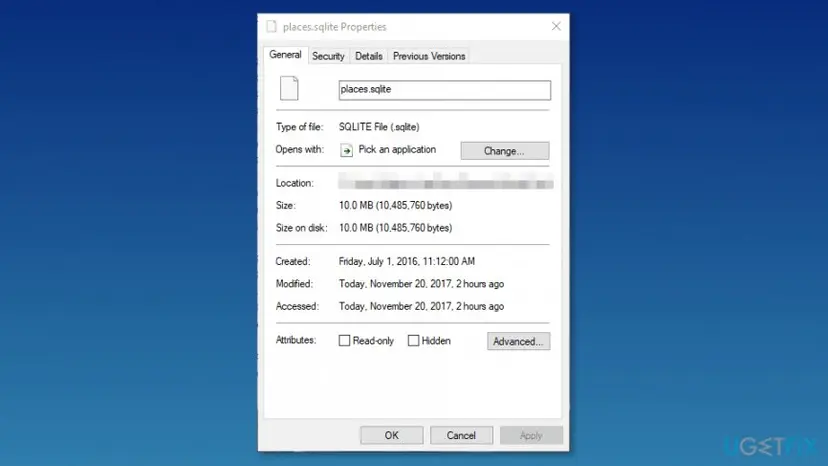Click the blurred Location path
Viewport: 828px width, 466px height.
pos(446,181)
